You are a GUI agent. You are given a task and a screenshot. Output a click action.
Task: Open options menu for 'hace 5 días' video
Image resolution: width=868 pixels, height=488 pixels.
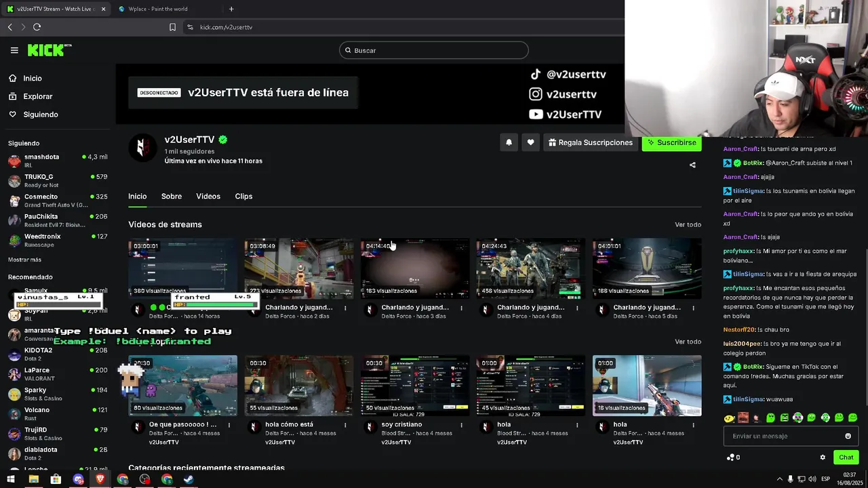point(693,308)
